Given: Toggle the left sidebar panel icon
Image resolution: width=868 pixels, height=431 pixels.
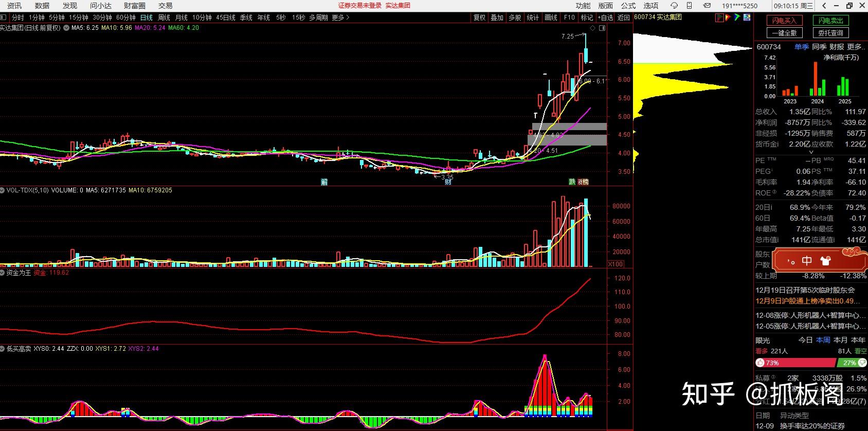Looking at the screenshot, I should 4,17.
